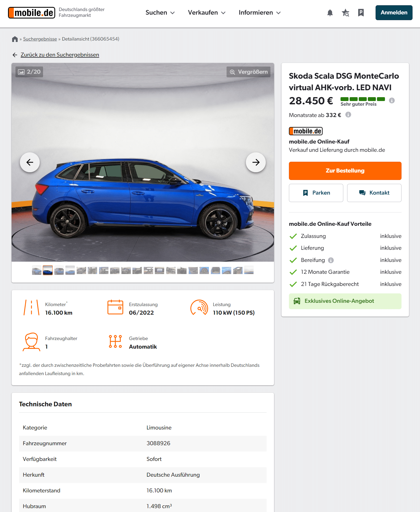
Task: Go back via Zurück zu den Suchergebnissen
Action: tap(60, 55)
